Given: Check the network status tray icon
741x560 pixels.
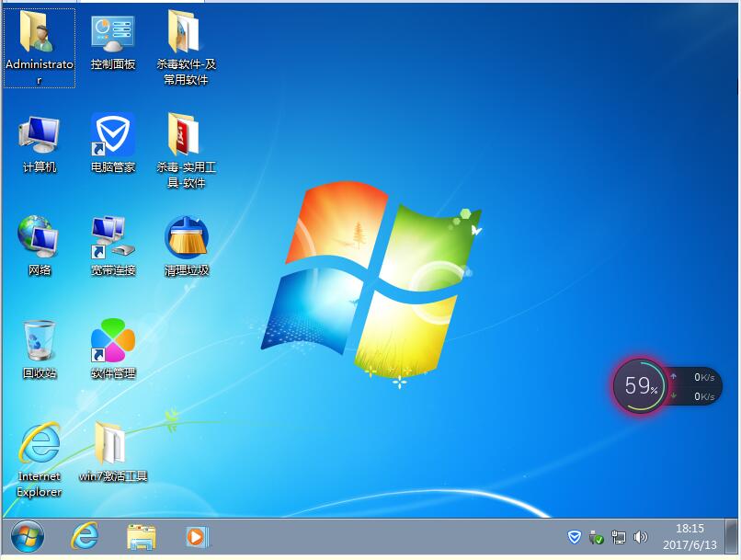Looking at the screenshot, I should pos(619,537).
